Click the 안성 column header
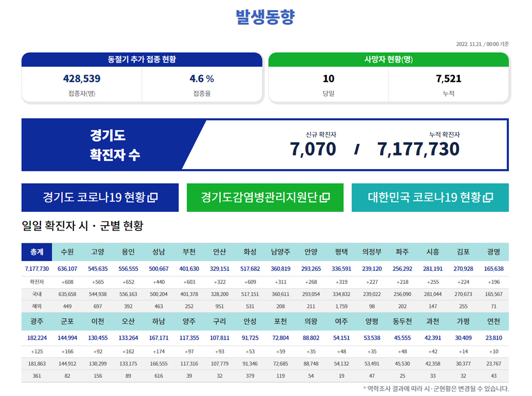 click(x=250, y=321)
